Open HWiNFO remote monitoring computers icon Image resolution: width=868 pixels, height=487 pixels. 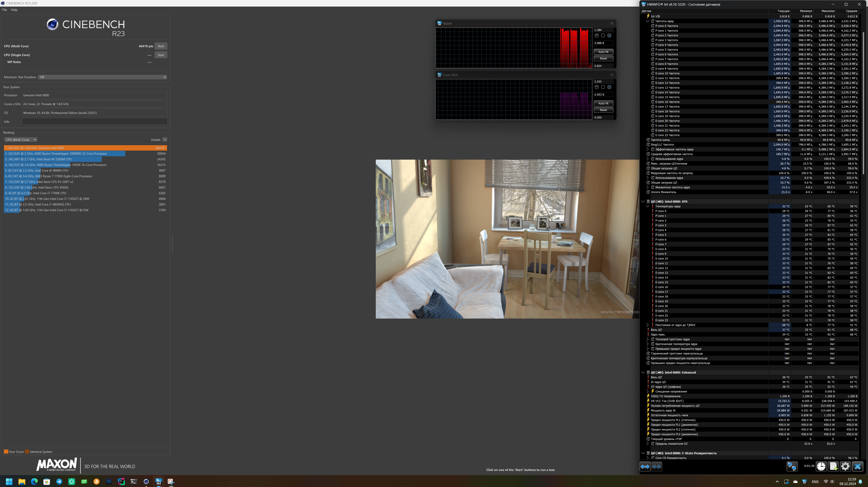click(x=792, y=466)
